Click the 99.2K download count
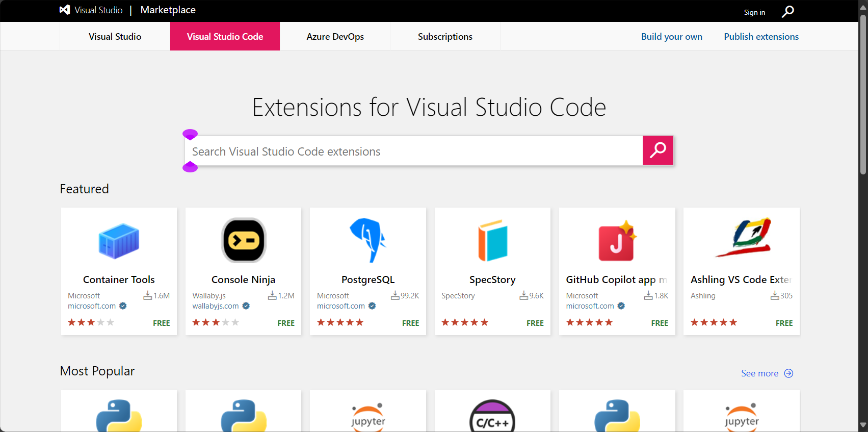 (x=410, y=296)
